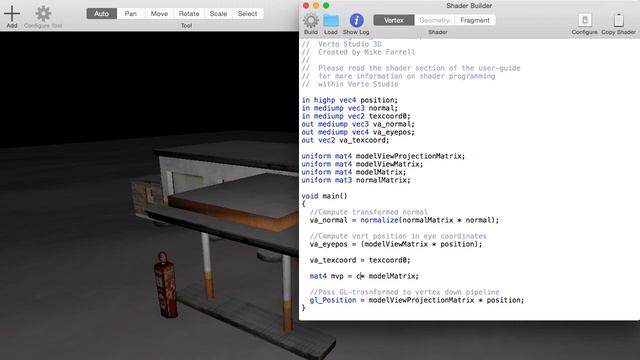Switch to the Rotate tool
The width and height of the screenshot is (640, 360).
[189, 13]
